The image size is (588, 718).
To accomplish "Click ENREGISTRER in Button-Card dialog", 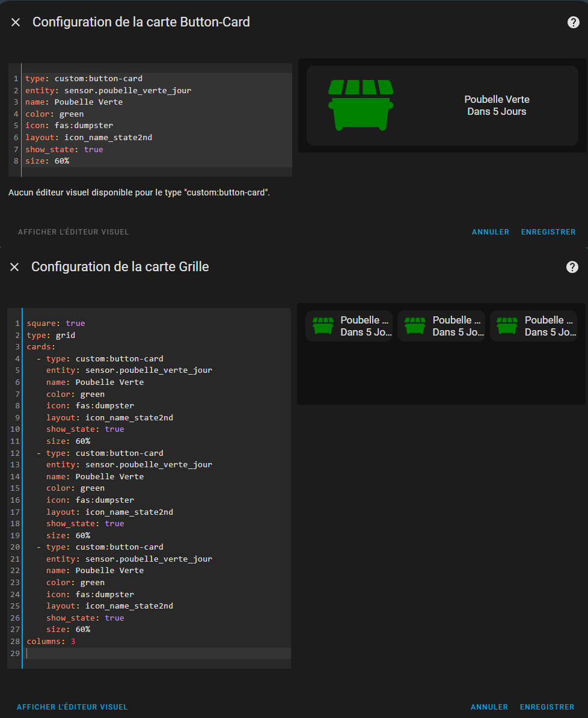I will 548,232.
